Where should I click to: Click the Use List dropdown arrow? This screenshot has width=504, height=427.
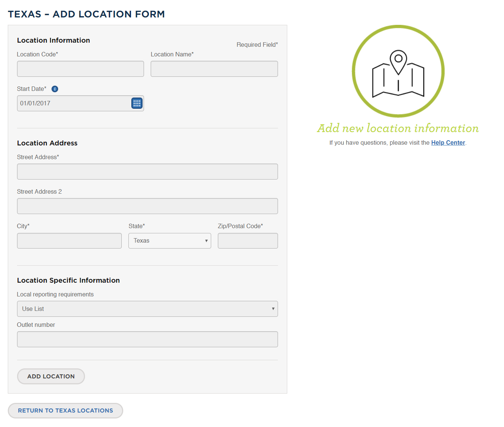273,309
